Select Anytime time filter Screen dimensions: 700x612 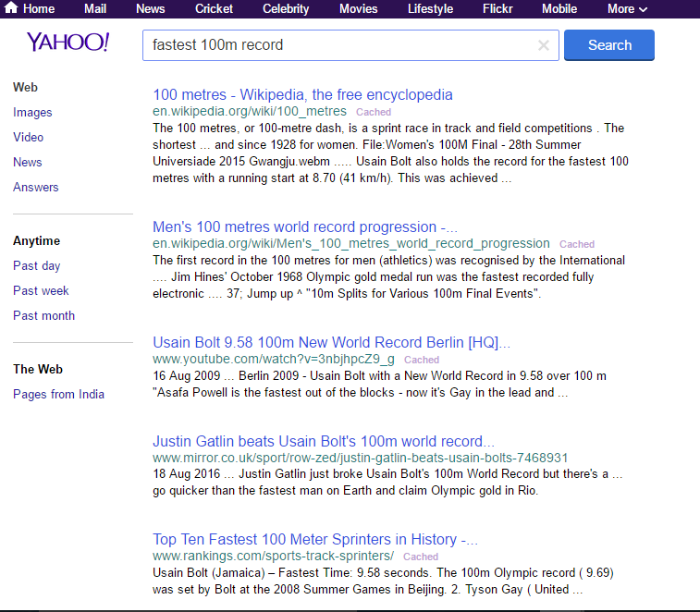(36, 240)
